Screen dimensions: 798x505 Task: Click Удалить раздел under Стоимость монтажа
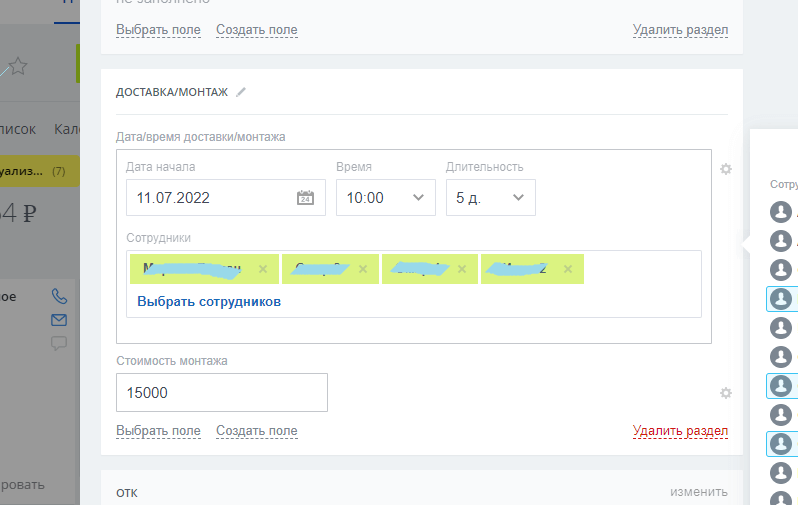click(x=680, y=431)
